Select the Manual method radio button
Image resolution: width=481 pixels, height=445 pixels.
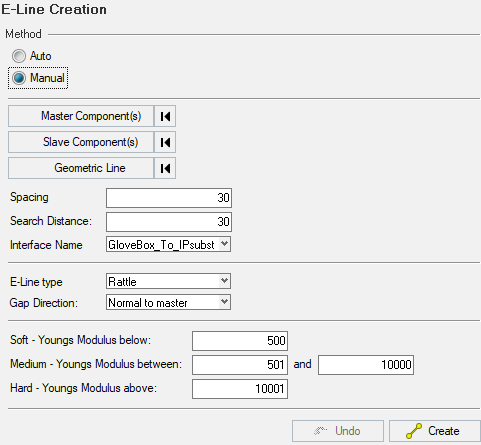click(x=19, y=78)
